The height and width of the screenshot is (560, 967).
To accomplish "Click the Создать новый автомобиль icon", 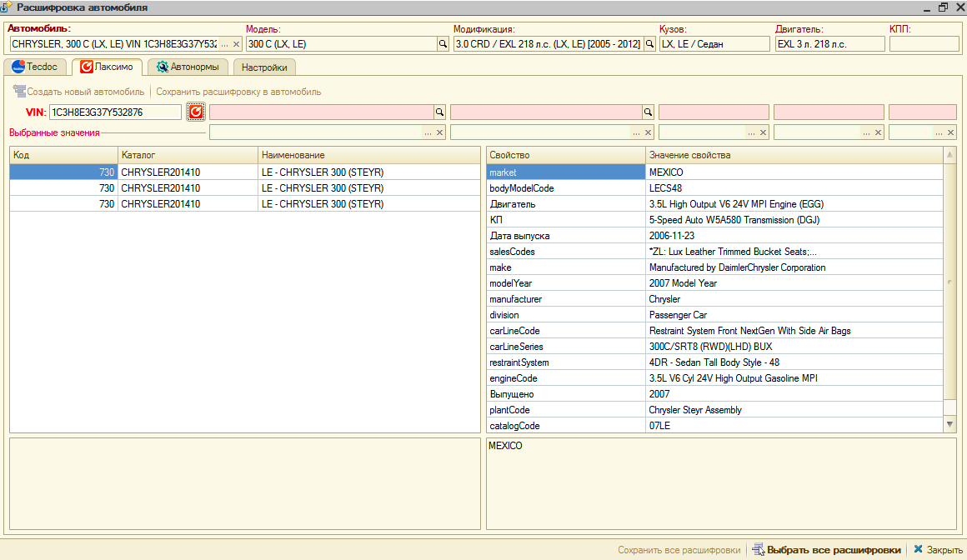I will pos(19,92).
